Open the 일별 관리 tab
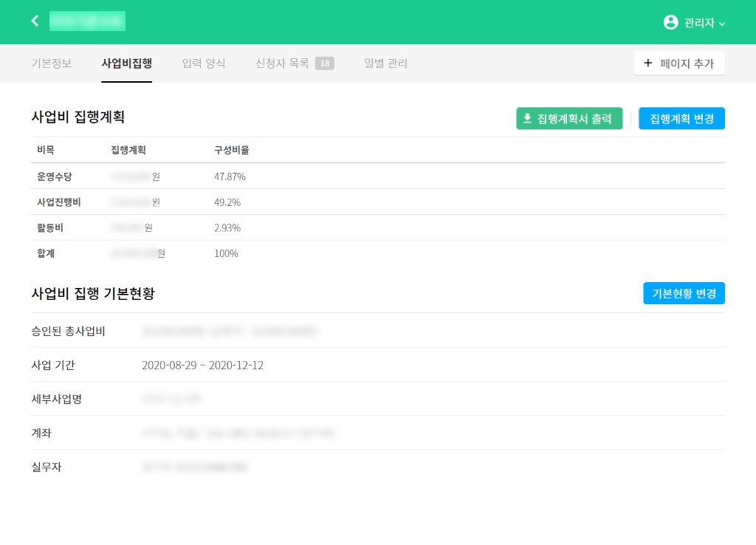Image resolution: width=756 pixels, height=545 pixels. tap(385, 64)
